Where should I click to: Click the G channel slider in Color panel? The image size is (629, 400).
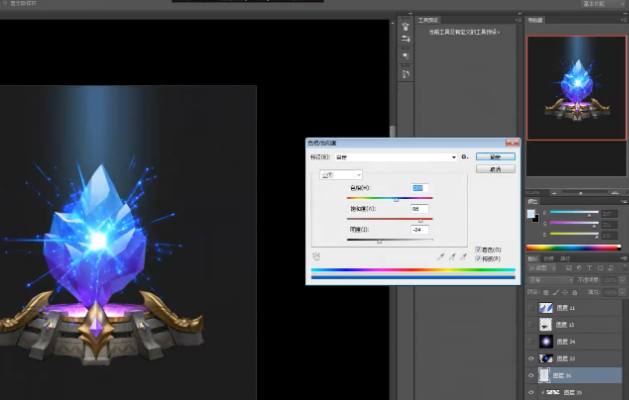click(x=574, y=223)
